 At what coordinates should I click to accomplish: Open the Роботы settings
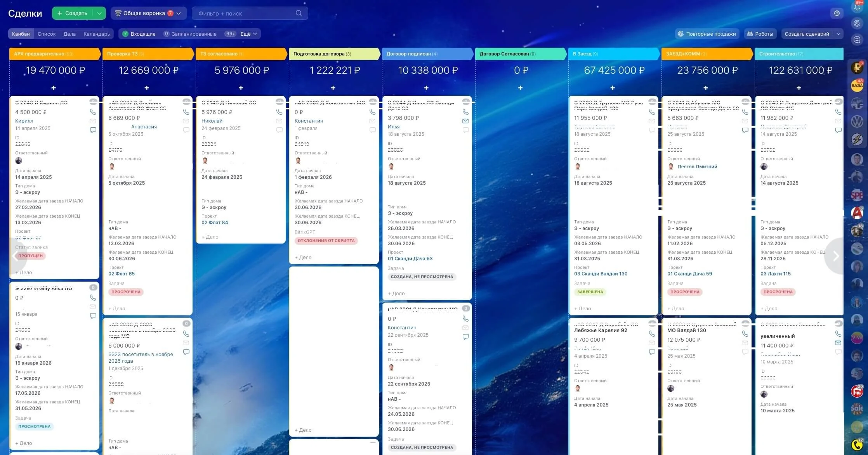point(760,34)
